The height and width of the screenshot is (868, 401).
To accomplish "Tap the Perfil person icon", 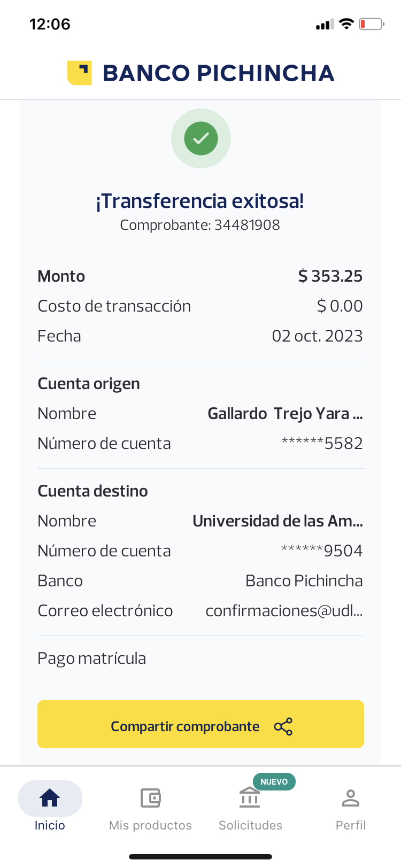I will point(351,798).
